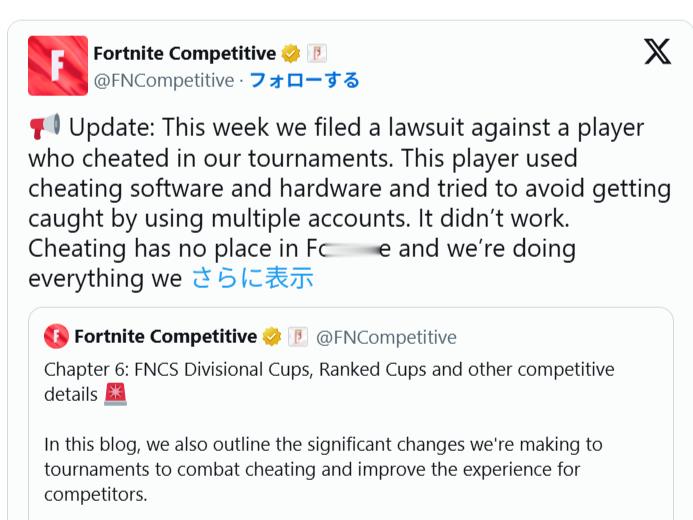This screenshot has width=693, height=520.
Task: Click the Fortnite Competitive name in the quoted tweet
Action: [x=166, y=337]
